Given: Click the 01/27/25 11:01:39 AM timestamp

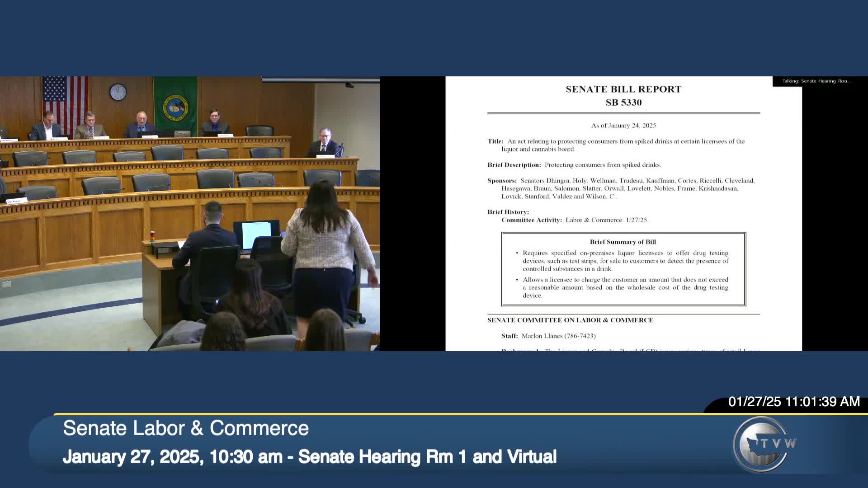Looking at the screenshot, I should point(794,402).
